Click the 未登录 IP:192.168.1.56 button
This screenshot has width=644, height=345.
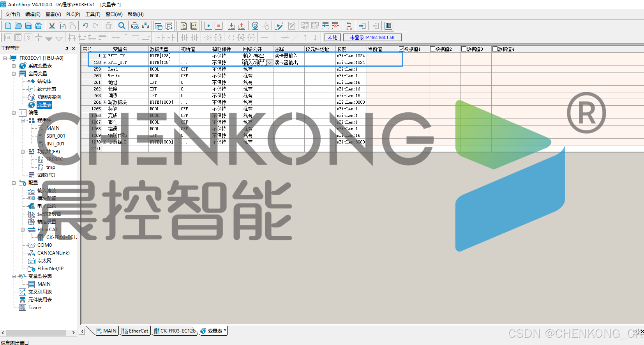point(372,37)
